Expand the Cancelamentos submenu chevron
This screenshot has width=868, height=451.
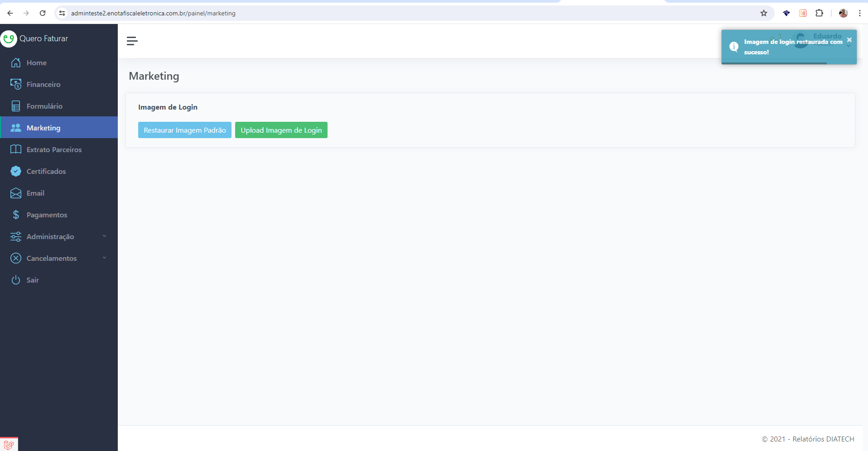[x=104, y=258]
